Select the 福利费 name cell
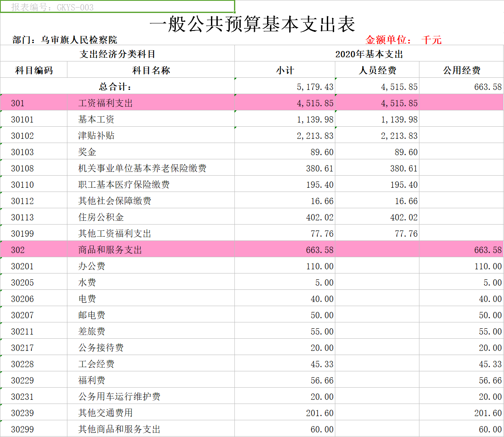This screenshot has height=437, width=504. pos(151,380)
